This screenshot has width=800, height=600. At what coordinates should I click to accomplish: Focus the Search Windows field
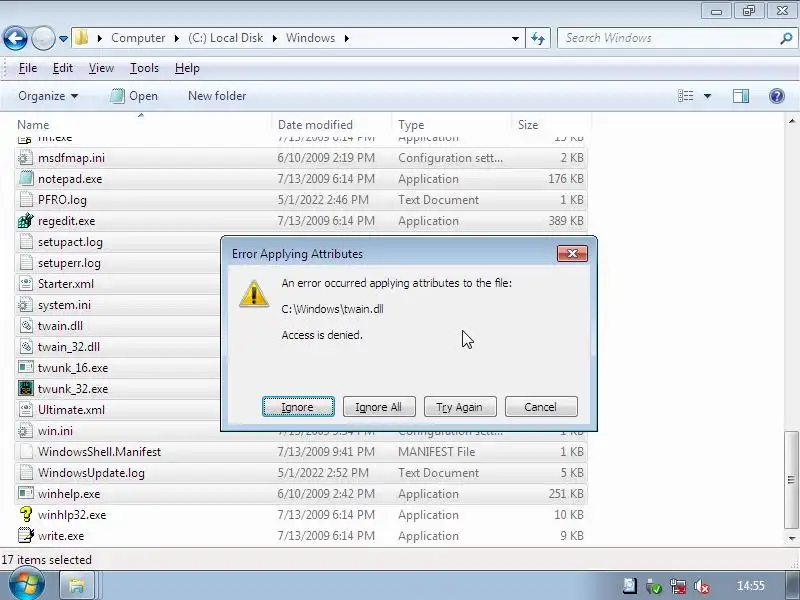pyautogui.click(x=677, y=38)
